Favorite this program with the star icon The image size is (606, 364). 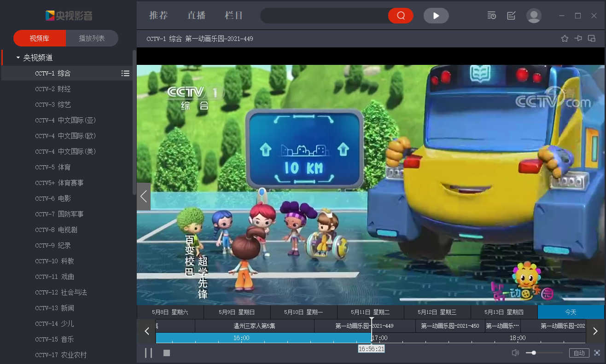[x=565, y=39]
